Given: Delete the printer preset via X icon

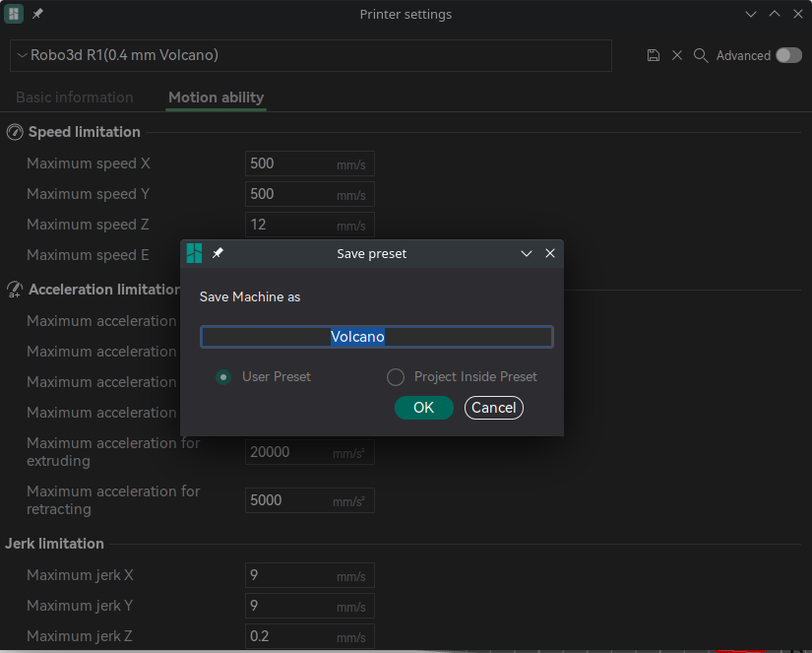Looking at the screenshot, I should (677, 55).
